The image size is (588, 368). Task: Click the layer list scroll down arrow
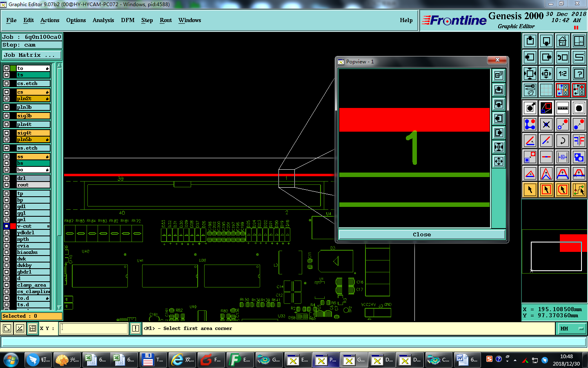tap(59, 307)
